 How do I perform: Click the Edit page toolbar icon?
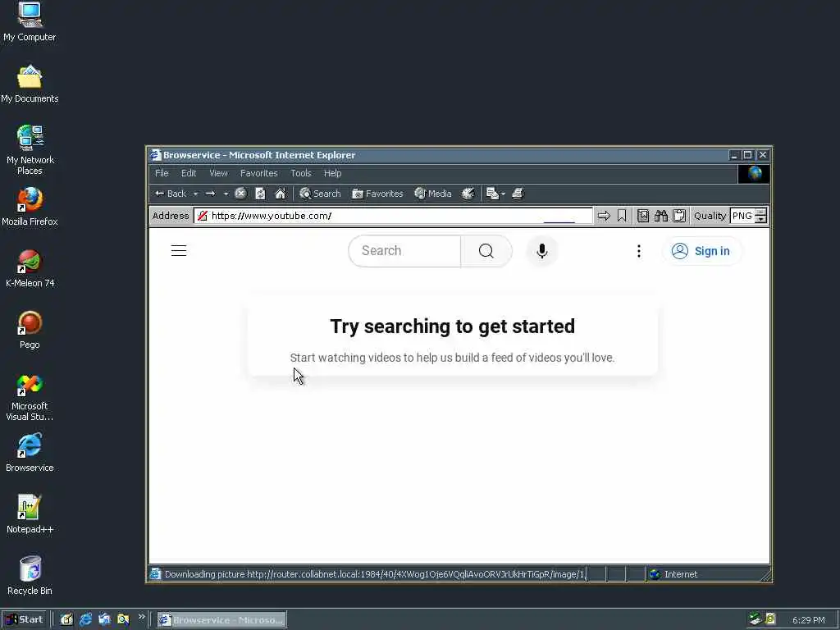(492, 194)
